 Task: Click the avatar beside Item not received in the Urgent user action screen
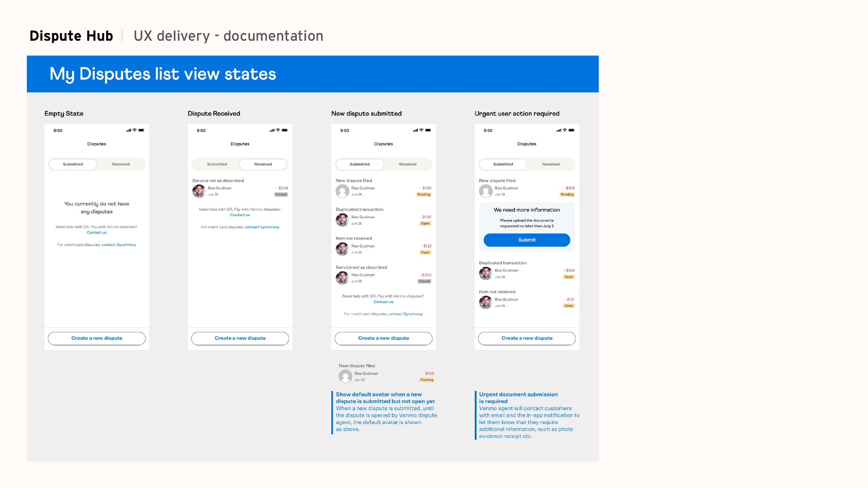[x=485, y=303]
